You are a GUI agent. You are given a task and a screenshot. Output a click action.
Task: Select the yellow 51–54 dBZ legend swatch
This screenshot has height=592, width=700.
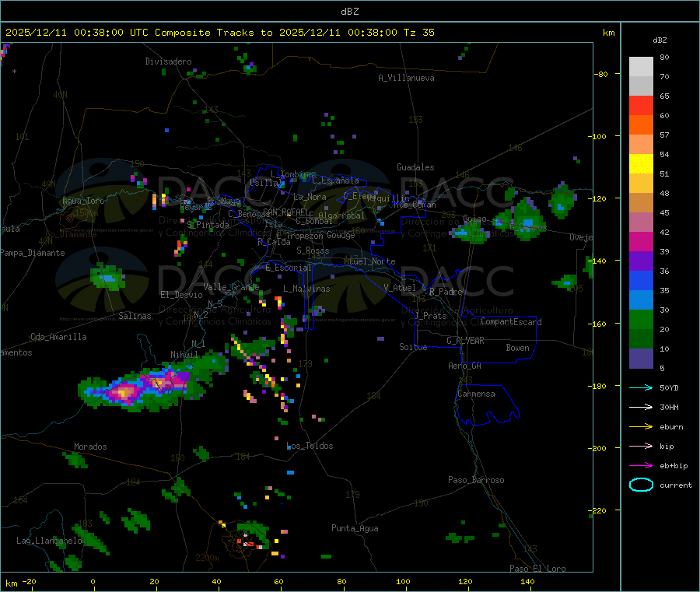pyautogui.click(x=641, y=164)
